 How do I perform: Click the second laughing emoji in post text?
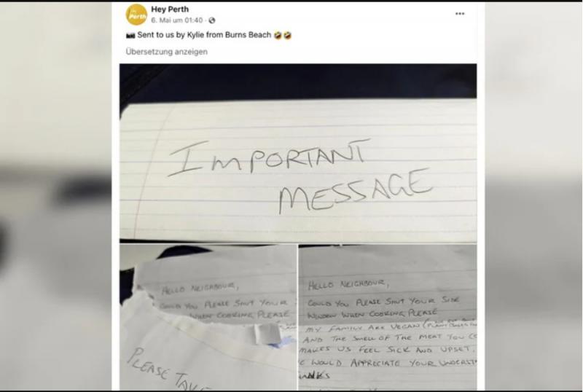(x=287, y=35)
